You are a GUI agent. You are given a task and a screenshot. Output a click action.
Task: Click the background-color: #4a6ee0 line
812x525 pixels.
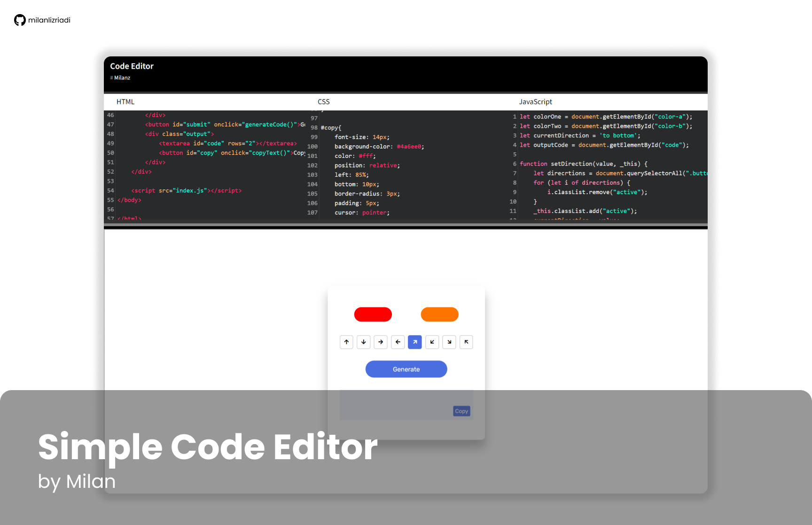click(379, 147)
